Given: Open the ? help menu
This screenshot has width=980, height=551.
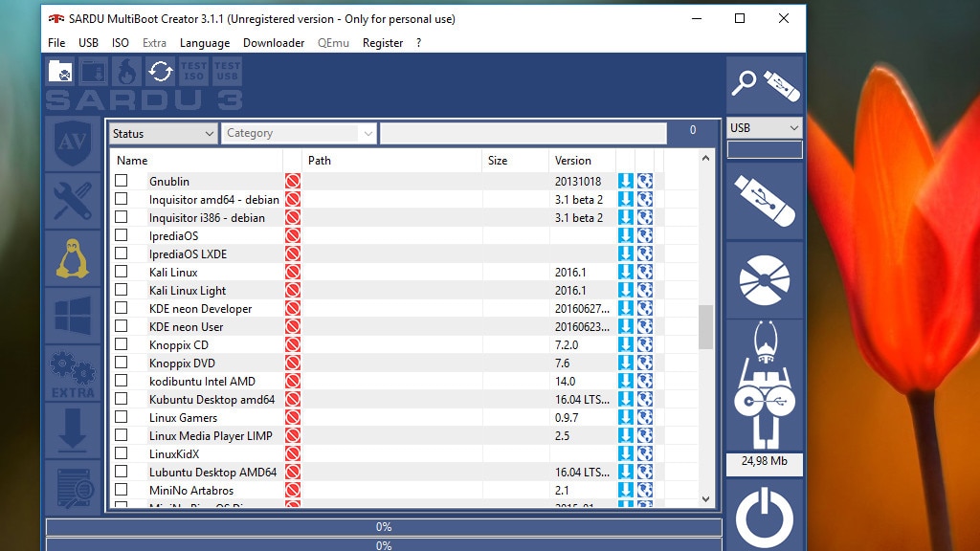Looking at the screenshot, I should coord(419,42).
